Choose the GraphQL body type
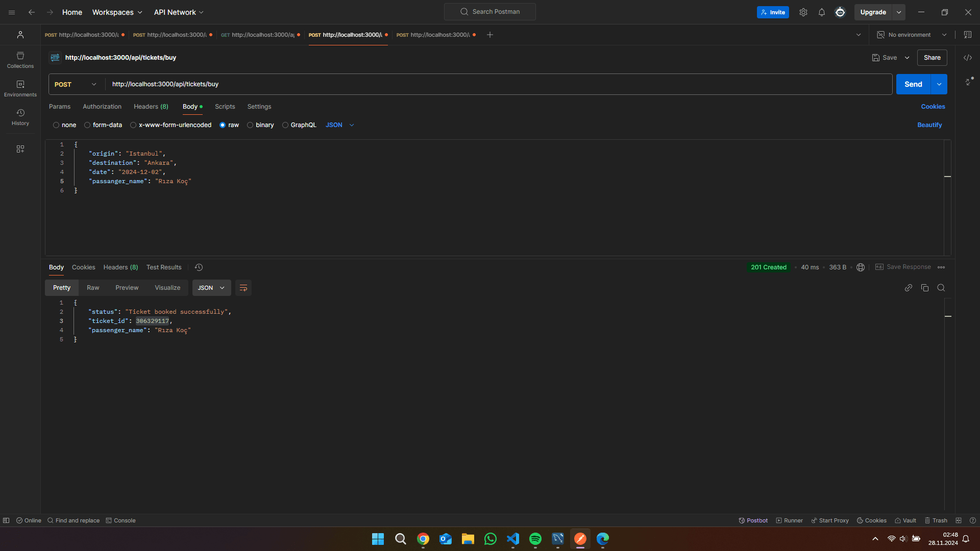Viewport: 980px width, 551px height. [x=285, y=125]
